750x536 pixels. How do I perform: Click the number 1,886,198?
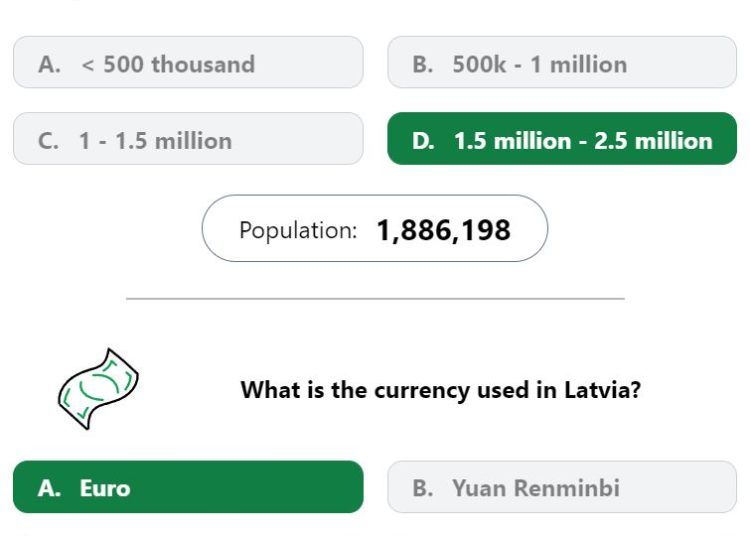[443, 230]
